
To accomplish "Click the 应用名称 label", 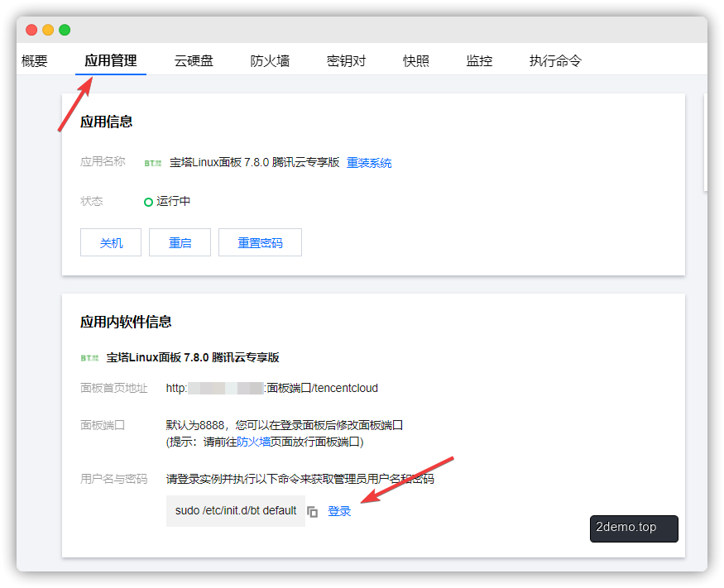I will click(103, 161).
